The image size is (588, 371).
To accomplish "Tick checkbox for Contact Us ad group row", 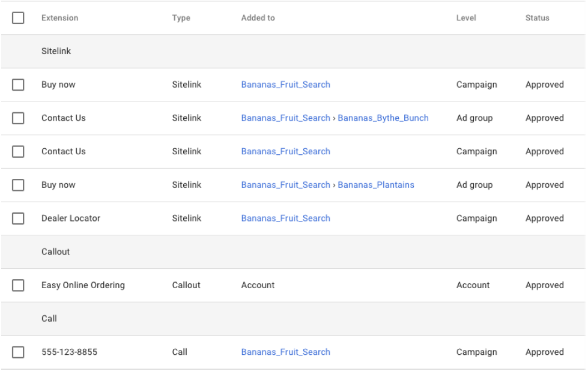I will click(x=18, y=118).
